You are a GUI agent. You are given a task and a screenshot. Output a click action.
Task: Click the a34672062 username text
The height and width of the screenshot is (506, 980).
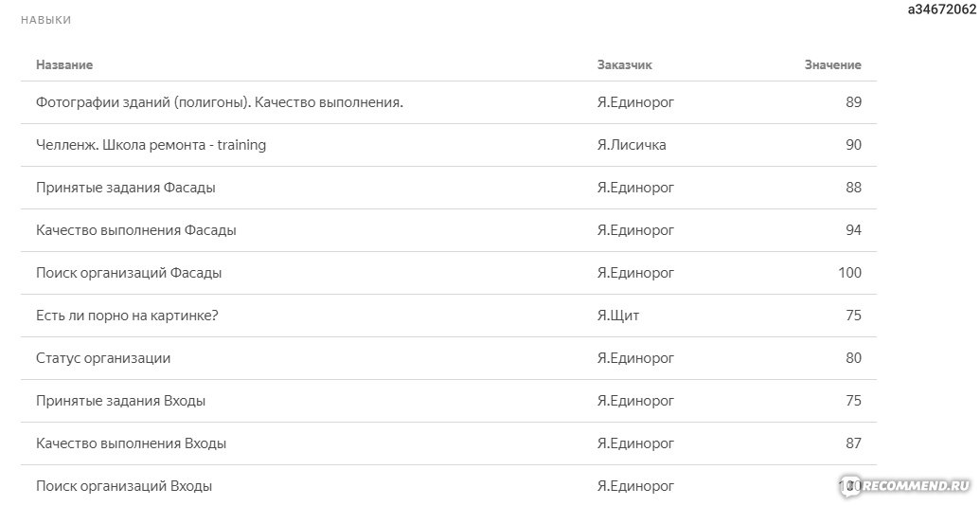pyautogui.click(x=941, y=9)
